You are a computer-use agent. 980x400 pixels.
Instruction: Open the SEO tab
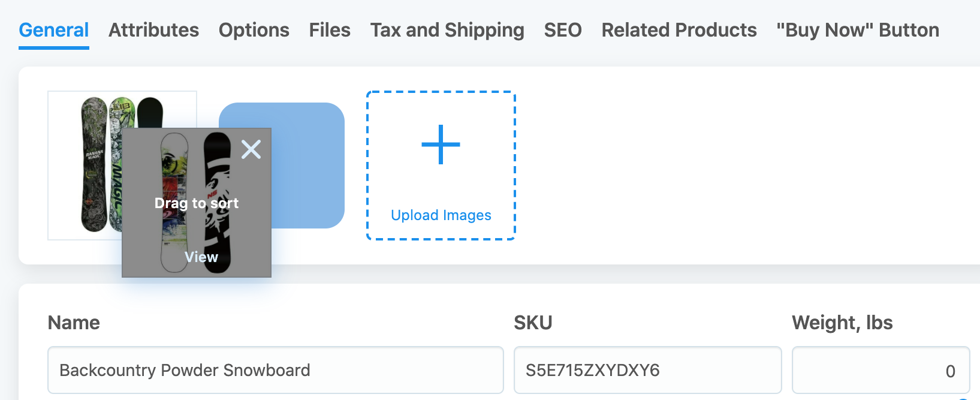point(563,30)
